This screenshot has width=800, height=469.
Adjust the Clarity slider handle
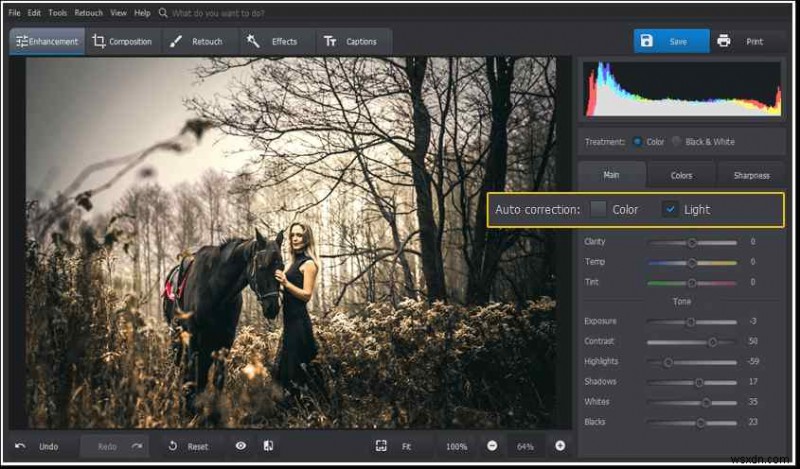(692, 243)
